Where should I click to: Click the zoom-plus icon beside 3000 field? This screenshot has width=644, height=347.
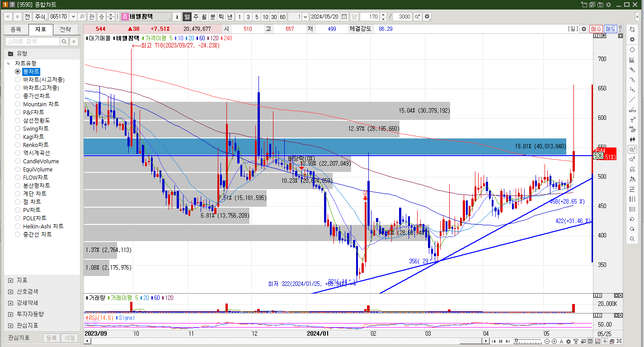tap(417, 17)
